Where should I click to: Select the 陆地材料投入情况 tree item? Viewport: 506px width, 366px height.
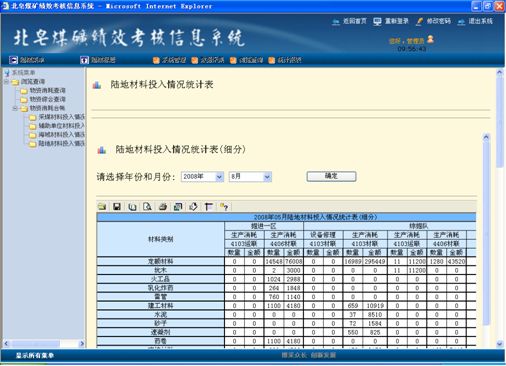point(62,143)
